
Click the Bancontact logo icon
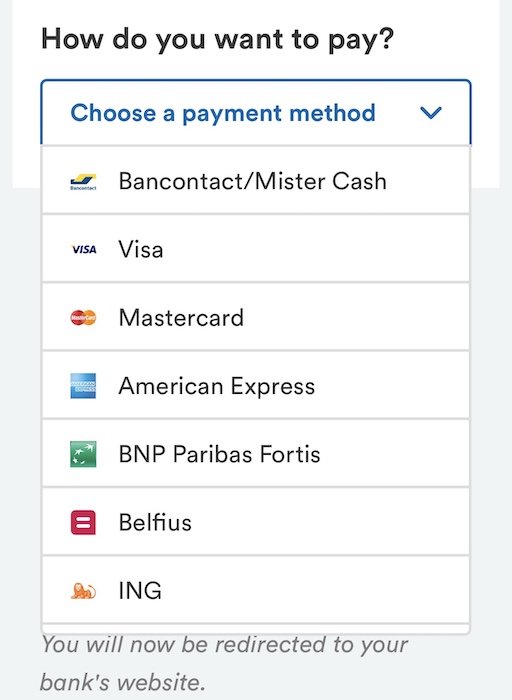click(x=83, y=182)
